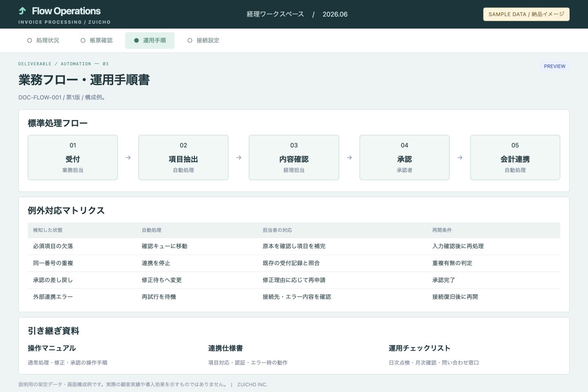Click the 承認完了 cell
588x392 pixels.
pyautogui.click(x=444, y=280)
